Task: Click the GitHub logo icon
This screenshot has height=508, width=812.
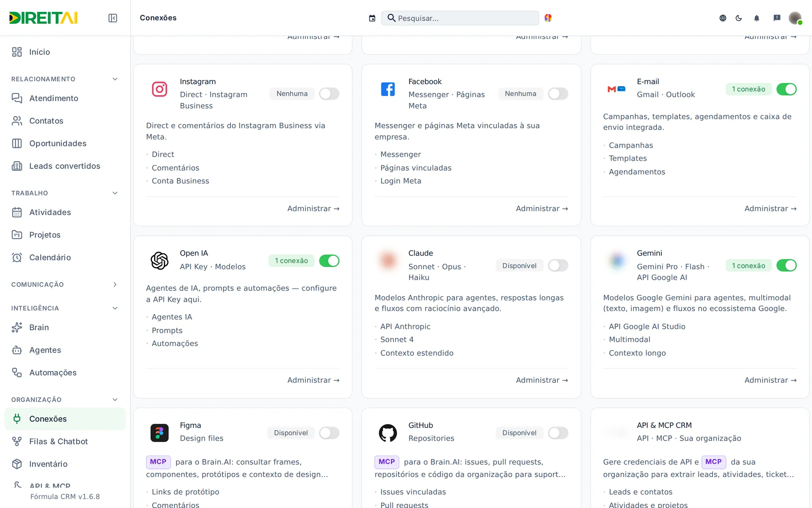Action: (x=388, y=433)
